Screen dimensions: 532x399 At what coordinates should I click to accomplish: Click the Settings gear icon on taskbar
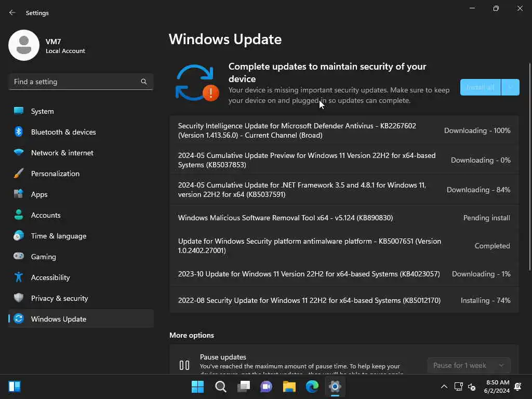(335, 387)
